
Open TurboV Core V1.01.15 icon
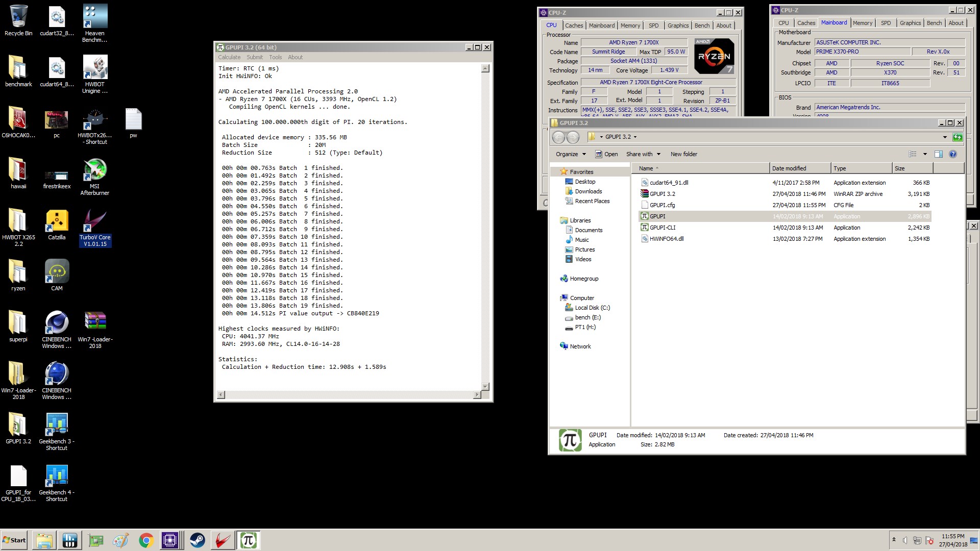(94, 228)
